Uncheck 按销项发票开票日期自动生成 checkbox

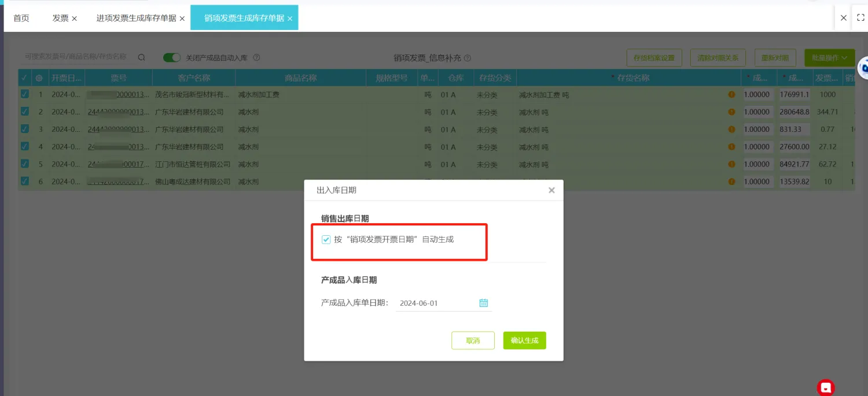[326, 239]
